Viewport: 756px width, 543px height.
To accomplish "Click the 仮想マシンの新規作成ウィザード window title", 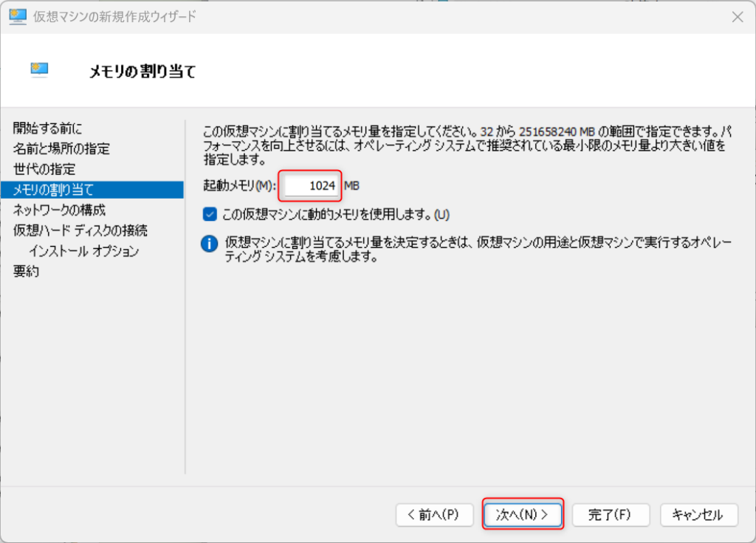I will tap(114, 16).
